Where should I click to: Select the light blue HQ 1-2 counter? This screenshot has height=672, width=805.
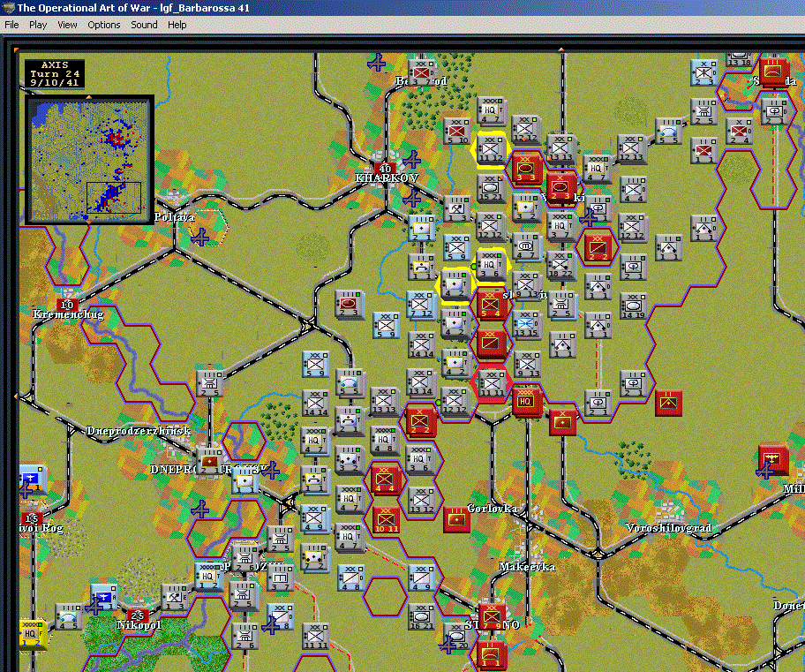click(207, 577)
